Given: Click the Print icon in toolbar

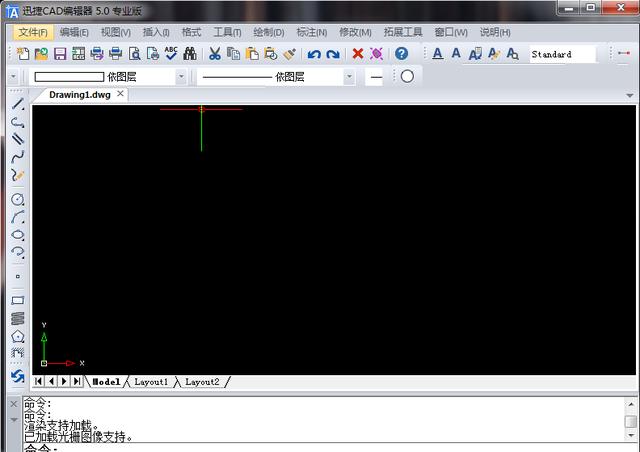Looking at the screenshot, I should tap(116, 53).
